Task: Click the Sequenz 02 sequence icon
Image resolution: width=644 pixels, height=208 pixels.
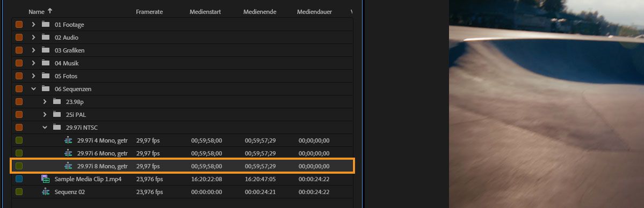Action: [x=46, y=191]
